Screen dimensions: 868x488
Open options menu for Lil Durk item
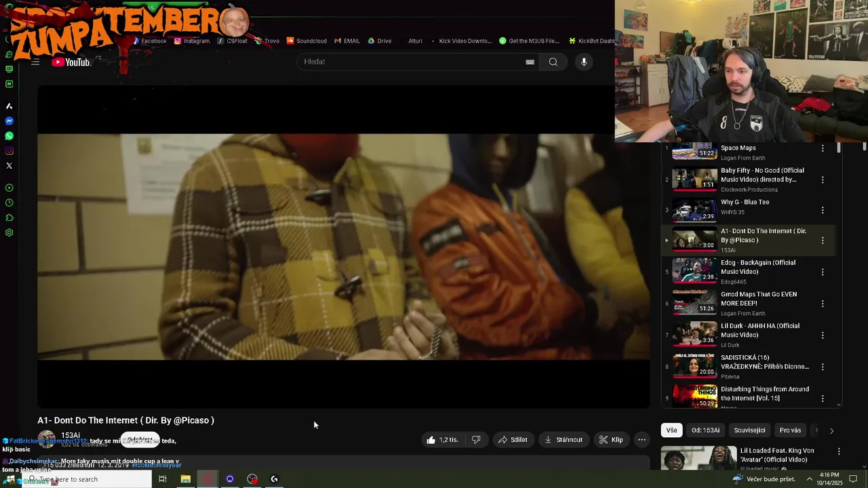(823, 335)
